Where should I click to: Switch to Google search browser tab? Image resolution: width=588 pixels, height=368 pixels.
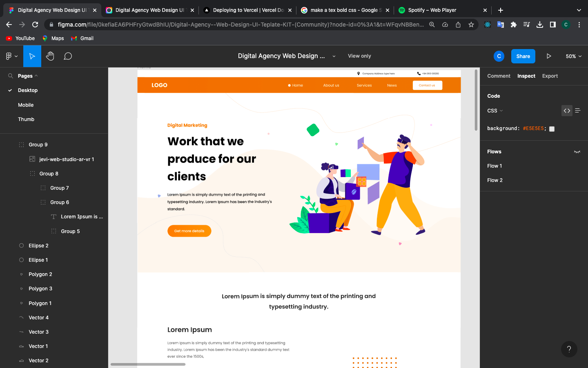pos(345,10)
